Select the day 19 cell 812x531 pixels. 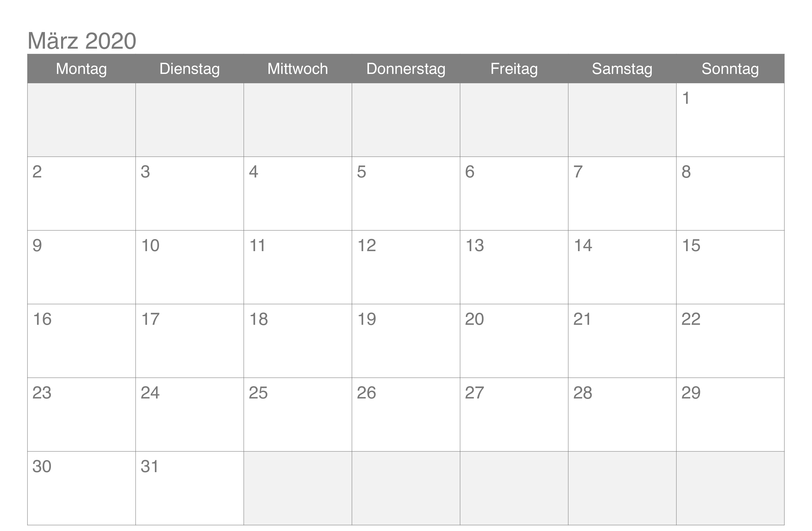coord(406,341)
